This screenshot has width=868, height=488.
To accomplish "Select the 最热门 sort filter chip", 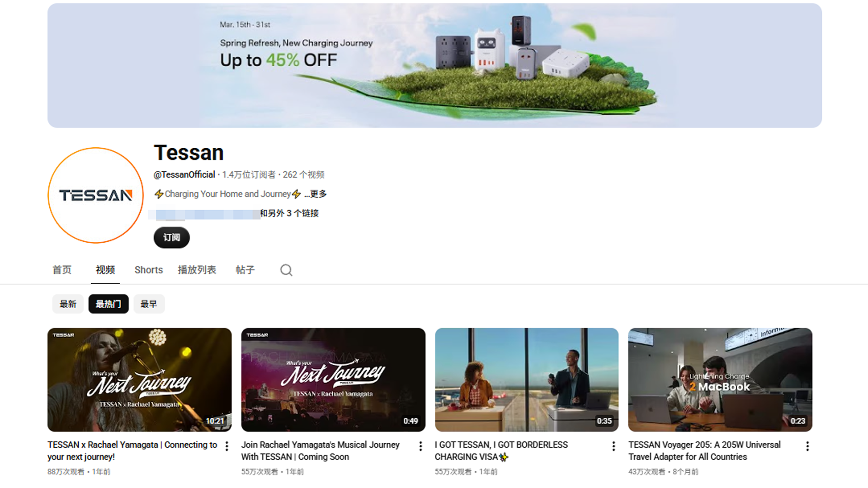I will [x=108, y=304].
